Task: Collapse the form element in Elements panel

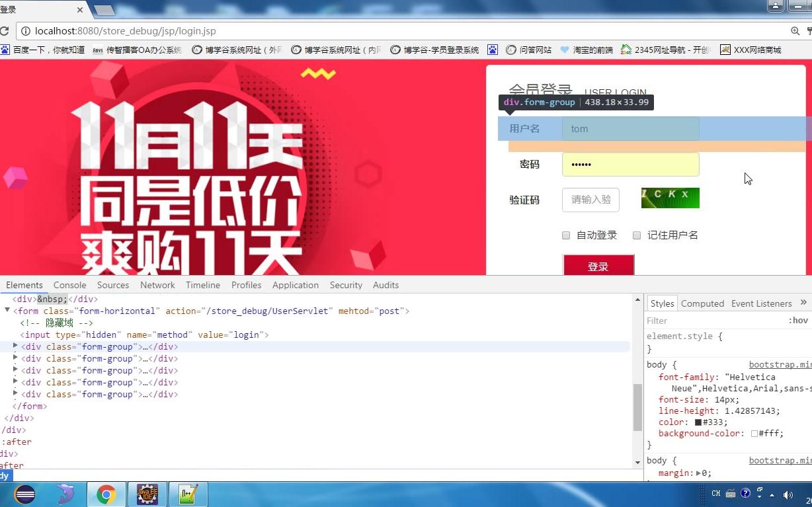Action: tap(6, 311)
